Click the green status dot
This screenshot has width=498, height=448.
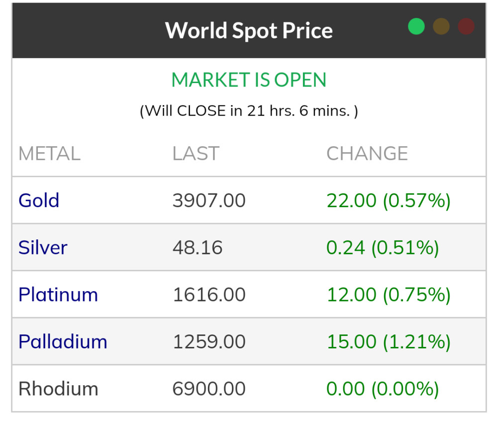click(416, 26)
